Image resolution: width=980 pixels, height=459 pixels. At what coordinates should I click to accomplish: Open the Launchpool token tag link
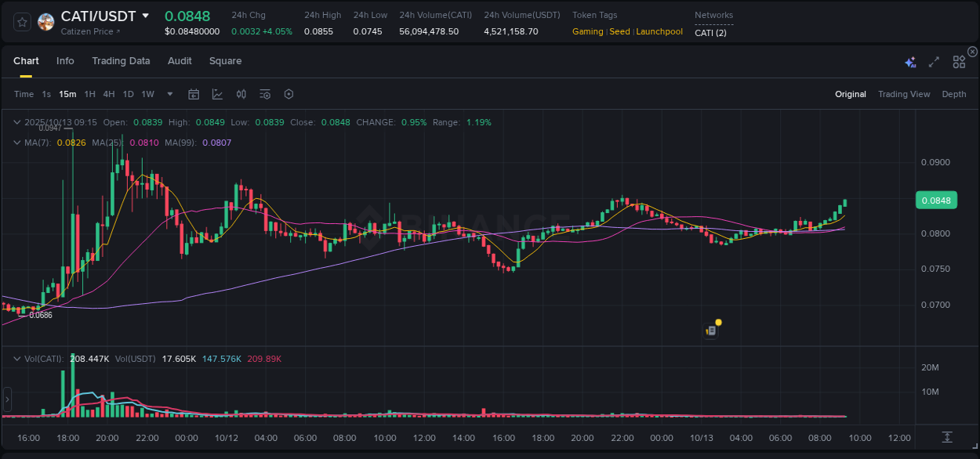pyautogui.click(x=659, y=31)
